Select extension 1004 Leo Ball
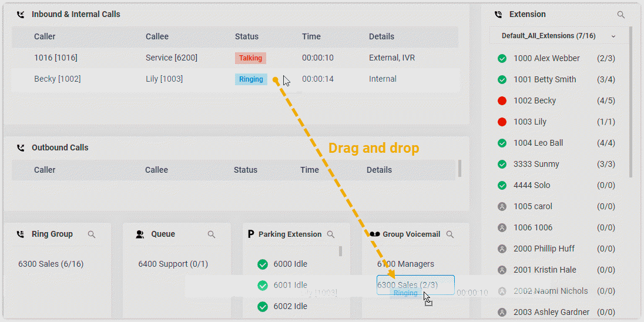This screenshot has width=644, height=322. pyautogui.click(x=538, y=143)
